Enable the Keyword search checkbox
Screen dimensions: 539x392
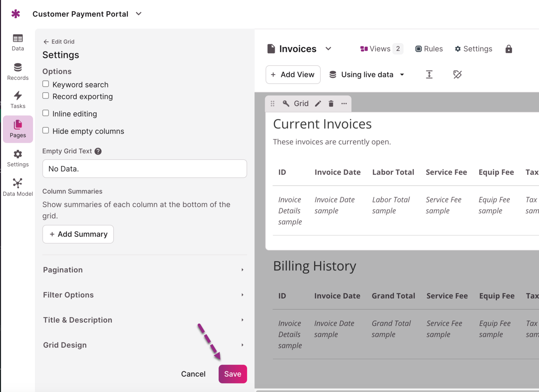pos(46,84)
